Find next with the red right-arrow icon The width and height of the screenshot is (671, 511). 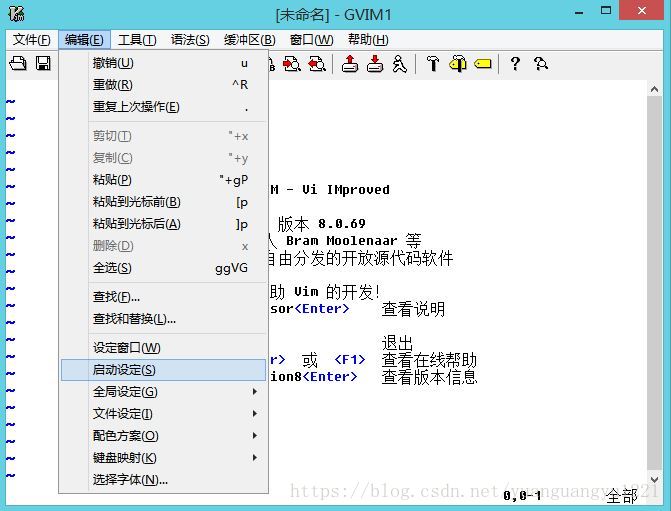click(x=292, y=64)
